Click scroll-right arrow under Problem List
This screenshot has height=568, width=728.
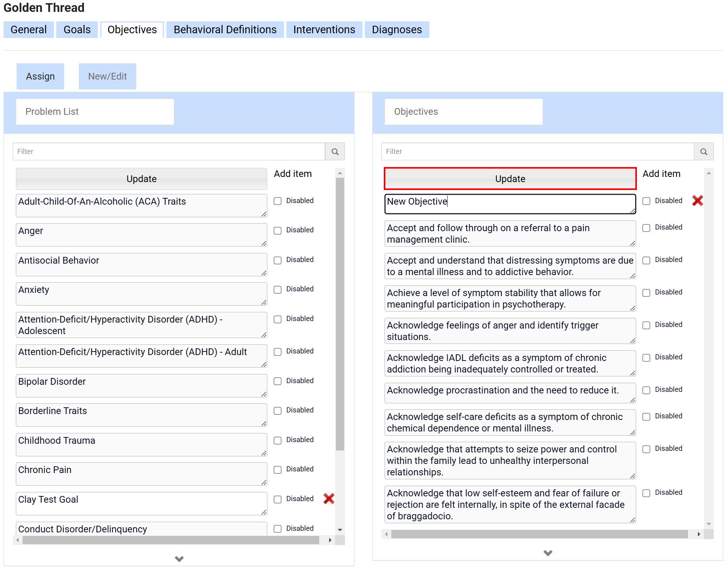pyautogui.click(x=330, y=540)
